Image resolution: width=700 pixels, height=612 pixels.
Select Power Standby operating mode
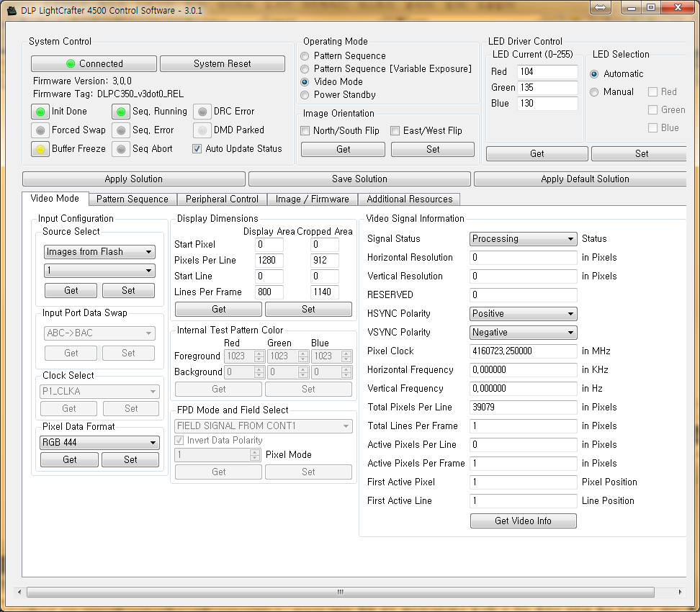[305, 95]
